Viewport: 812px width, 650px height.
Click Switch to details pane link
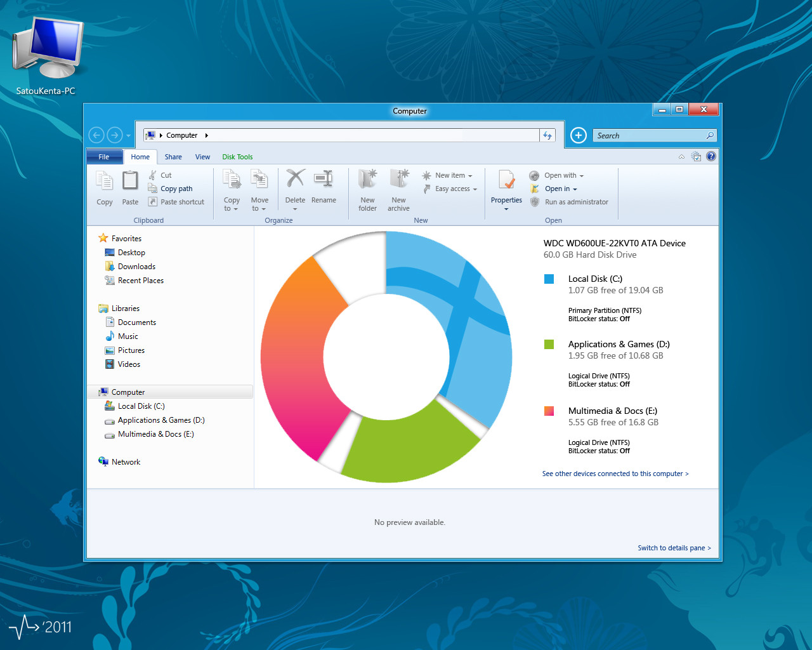[x=674, y=548]
